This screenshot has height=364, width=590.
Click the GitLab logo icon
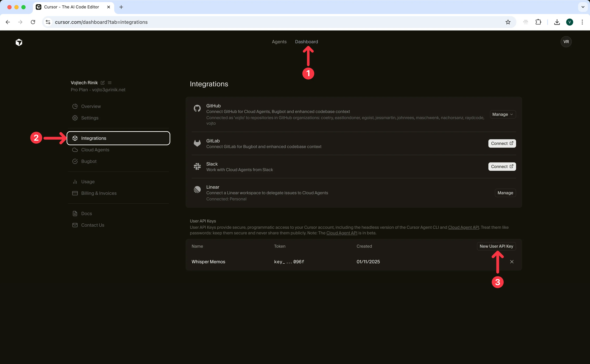[x=197, y=143]
